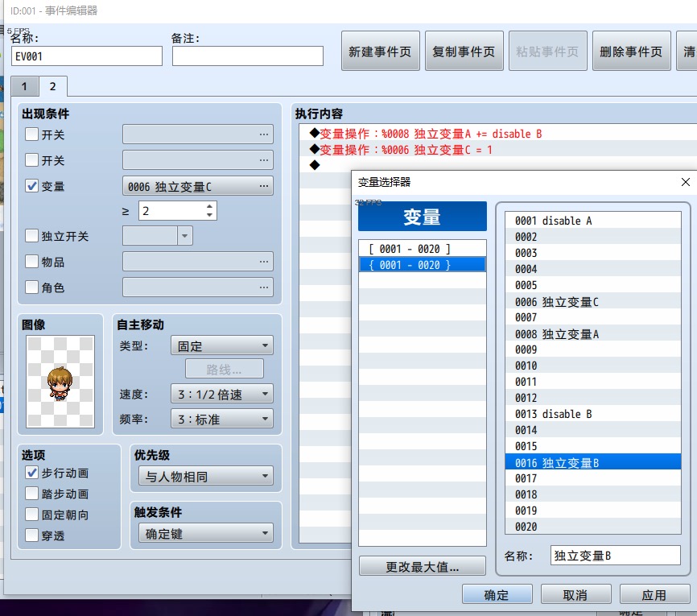The image size is (697, 616).
Task: Click 复制事件页 button
Action: pyautogui.click(x=464, y=51)
